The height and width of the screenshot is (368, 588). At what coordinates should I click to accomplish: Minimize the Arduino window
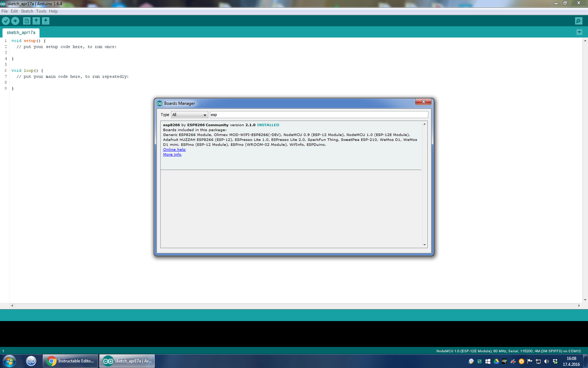tap(556, 3)
